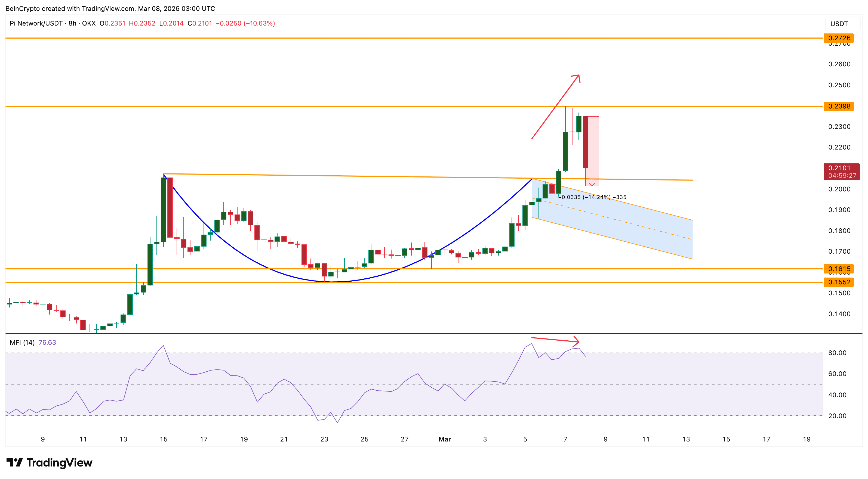
Task: Click the 0.2398 price label
Action: (x=839, y=106)
